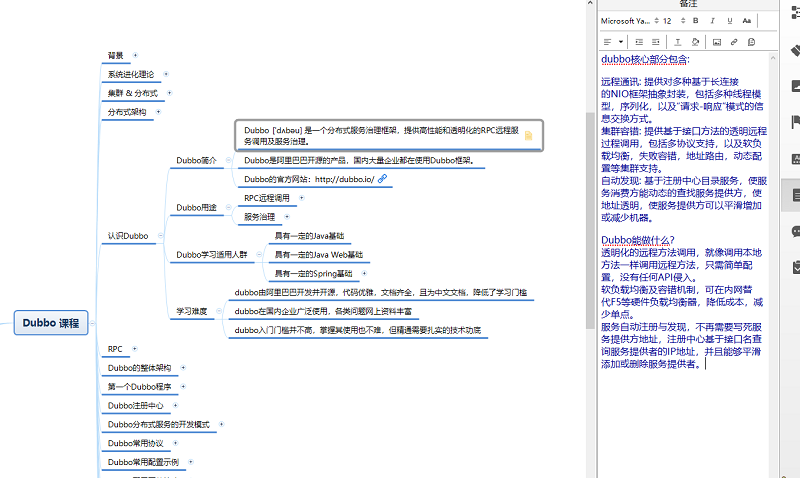Click the hyperlink icon beside dubbo.io
Screen dimensions: 800x478
coord(382,179)
